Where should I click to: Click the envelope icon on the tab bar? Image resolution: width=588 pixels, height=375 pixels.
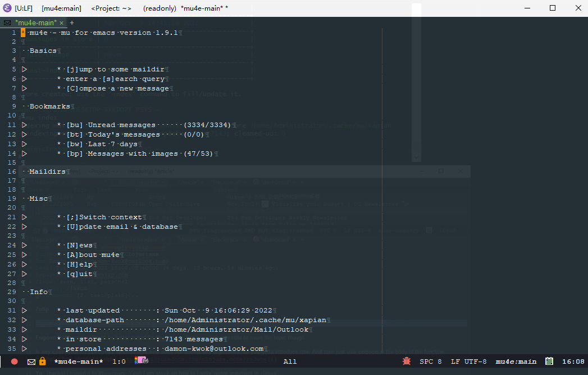[7, 23]
